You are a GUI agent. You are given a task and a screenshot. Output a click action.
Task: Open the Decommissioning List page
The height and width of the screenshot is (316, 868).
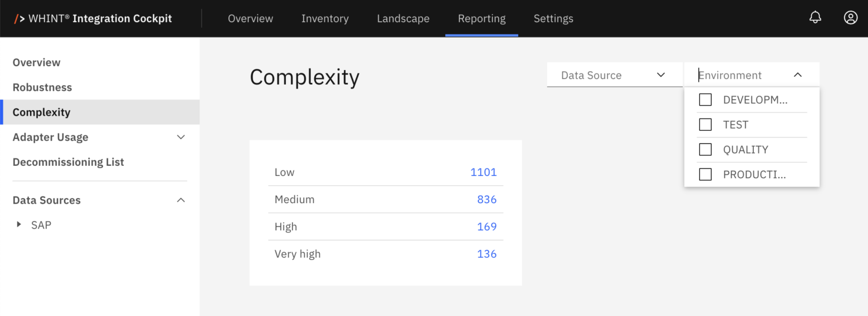click(x=68, y=162)
